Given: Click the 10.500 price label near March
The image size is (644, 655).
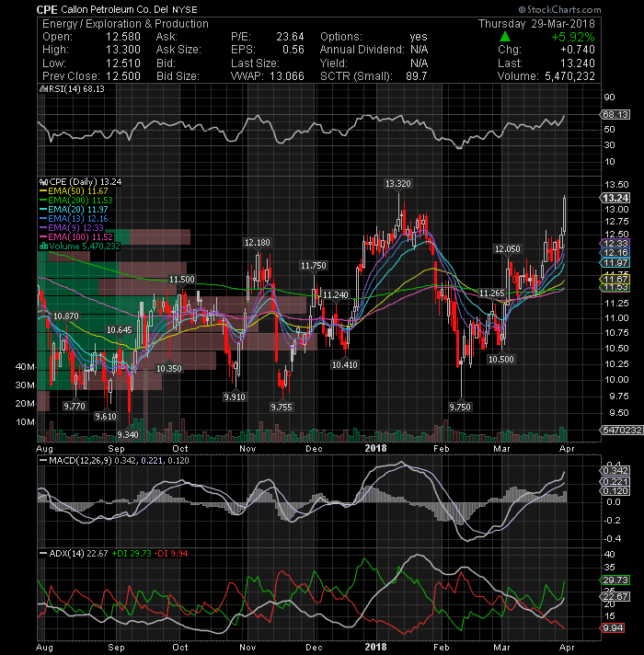Looking at the screenshot, I should point(501,360).
